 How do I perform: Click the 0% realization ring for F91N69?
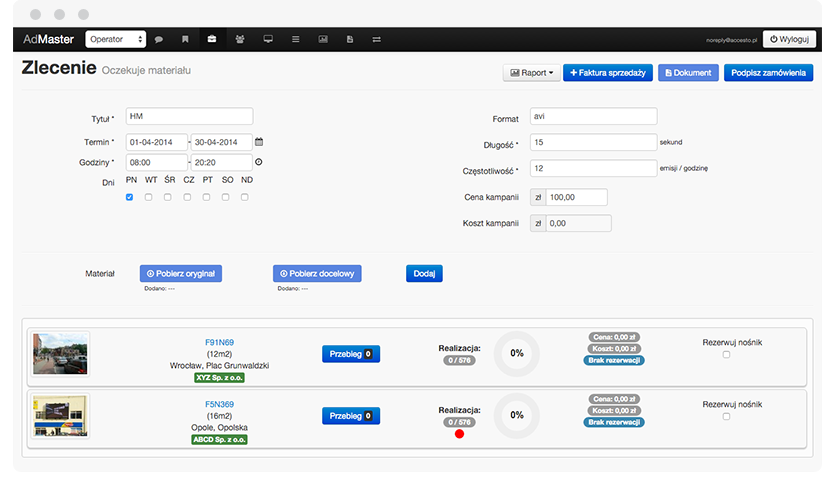pos(517,354)
